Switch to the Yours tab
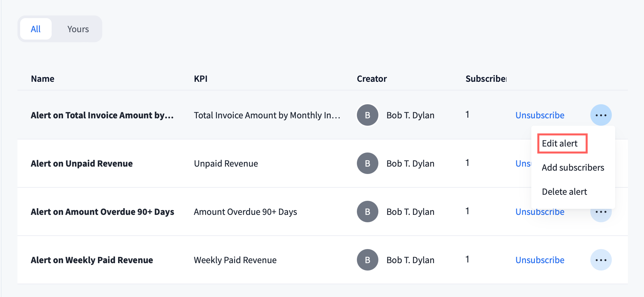This screenshot has height=297, width=644. (78, 29)
